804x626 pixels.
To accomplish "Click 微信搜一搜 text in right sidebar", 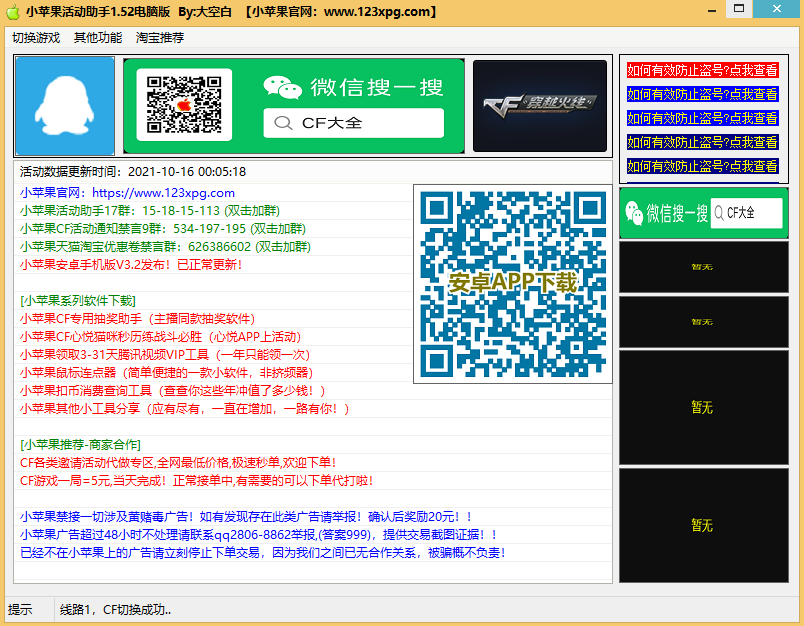I will click(x=677, y=213).
